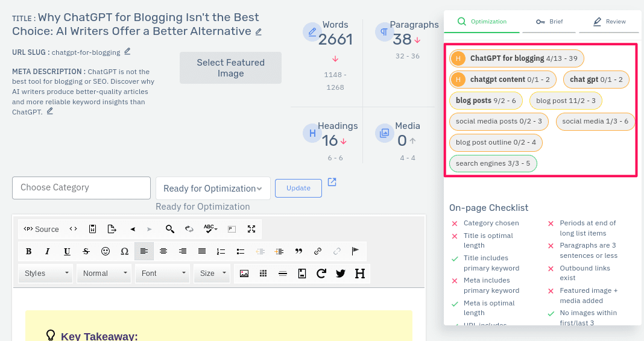
Task: Open the Normal paragraph format dropdown
Action: 104,274
